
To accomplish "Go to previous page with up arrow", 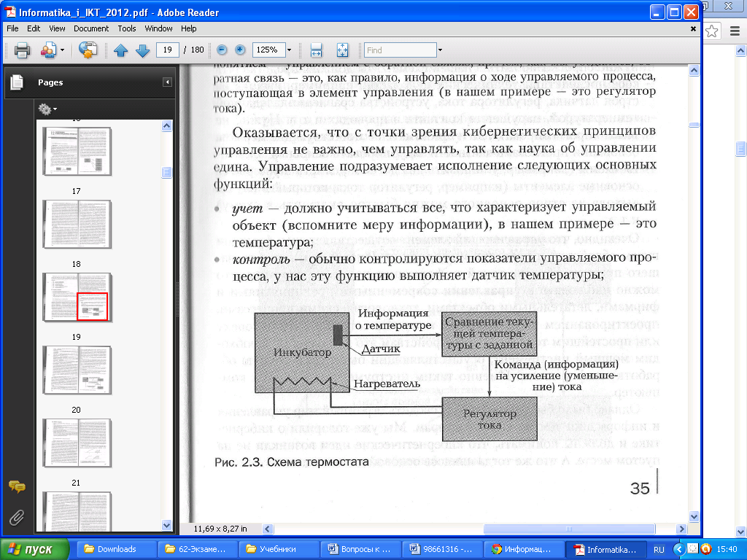I will coord(120,50).
